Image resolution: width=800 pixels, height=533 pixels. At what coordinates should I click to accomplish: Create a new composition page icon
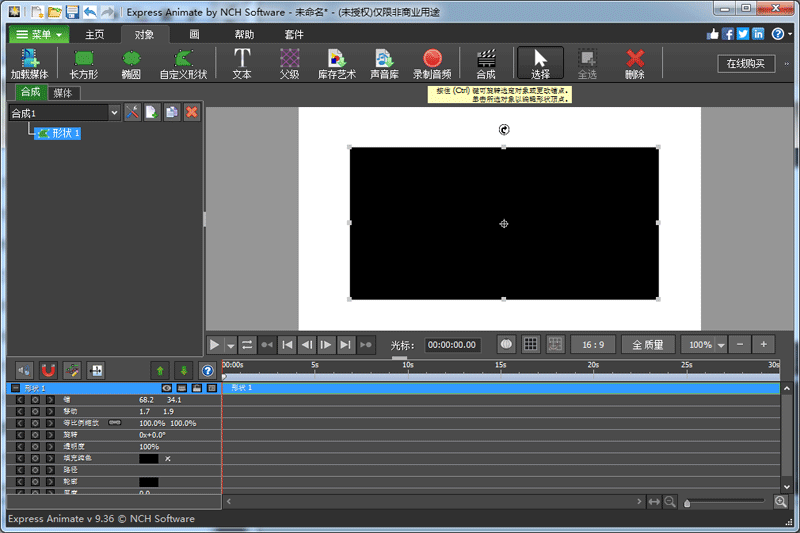coord(152,112)
